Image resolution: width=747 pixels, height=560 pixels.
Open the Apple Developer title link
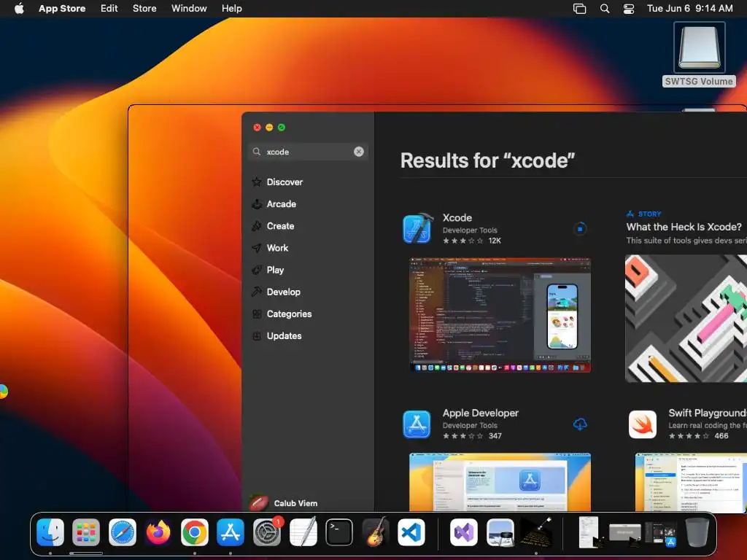click(x=480, y=413)
